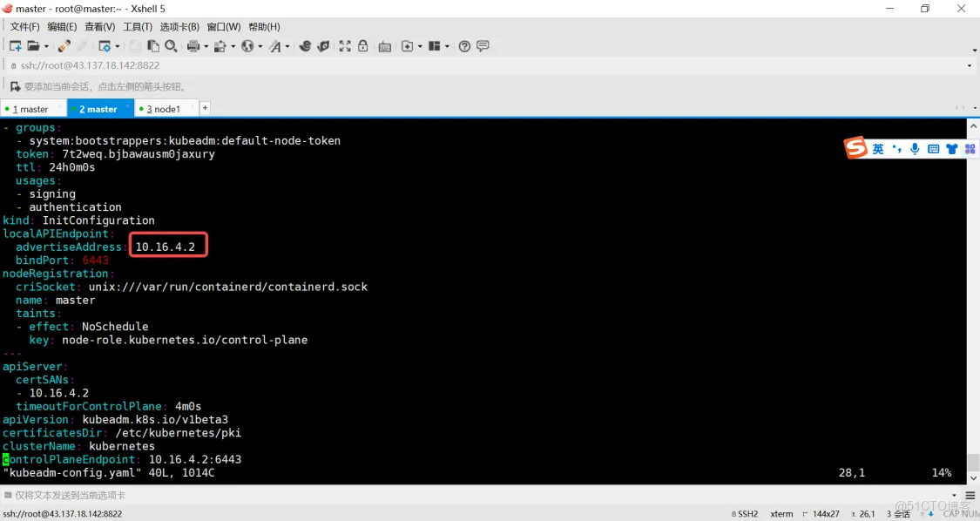Expand the Open Session dropdown arrow

click(x=46, y=47)
